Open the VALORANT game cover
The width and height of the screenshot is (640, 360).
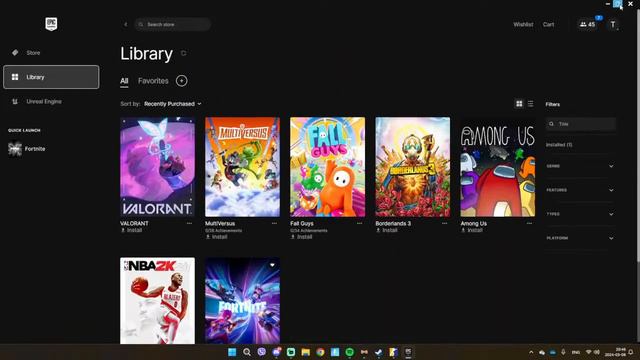(x=158, y=167)
